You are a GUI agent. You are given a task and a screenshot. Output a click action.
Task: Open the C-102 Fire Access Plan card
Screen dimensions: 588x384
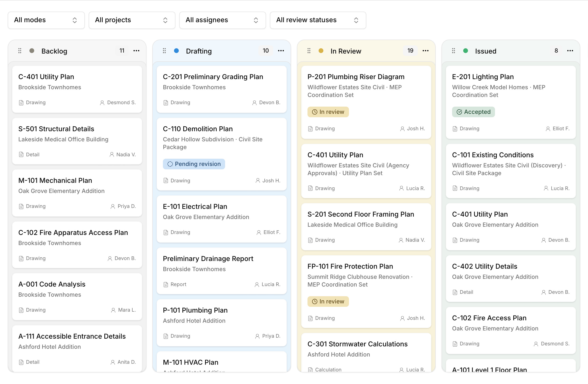click(x=511, y=331)
